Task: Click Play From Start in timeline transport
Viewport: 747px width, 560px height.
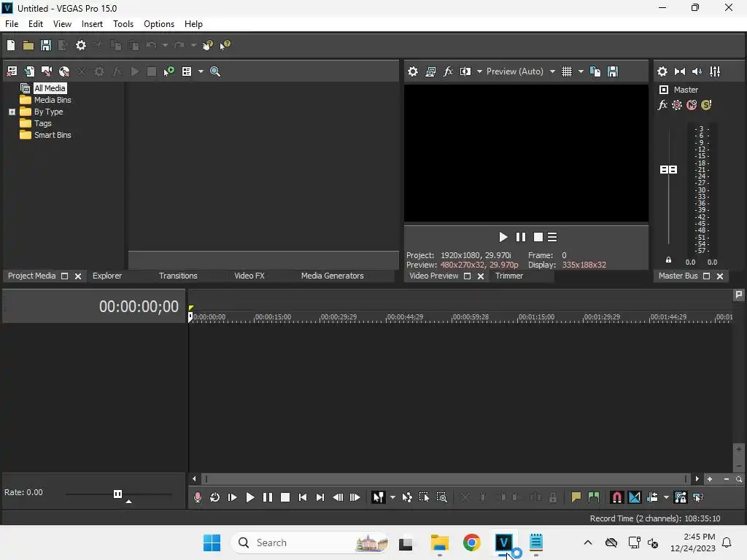Action: [x=233, y=497]
